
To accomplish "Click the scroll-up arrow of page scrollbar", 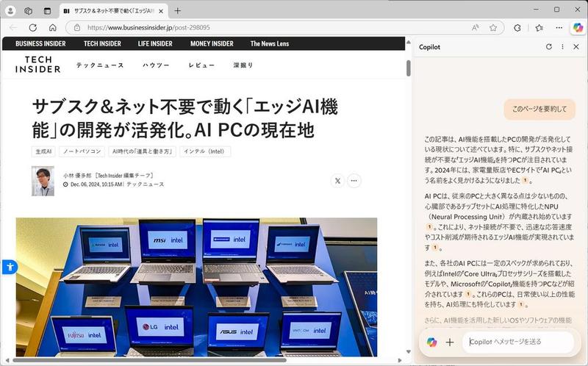I will [x=409, y=42].
